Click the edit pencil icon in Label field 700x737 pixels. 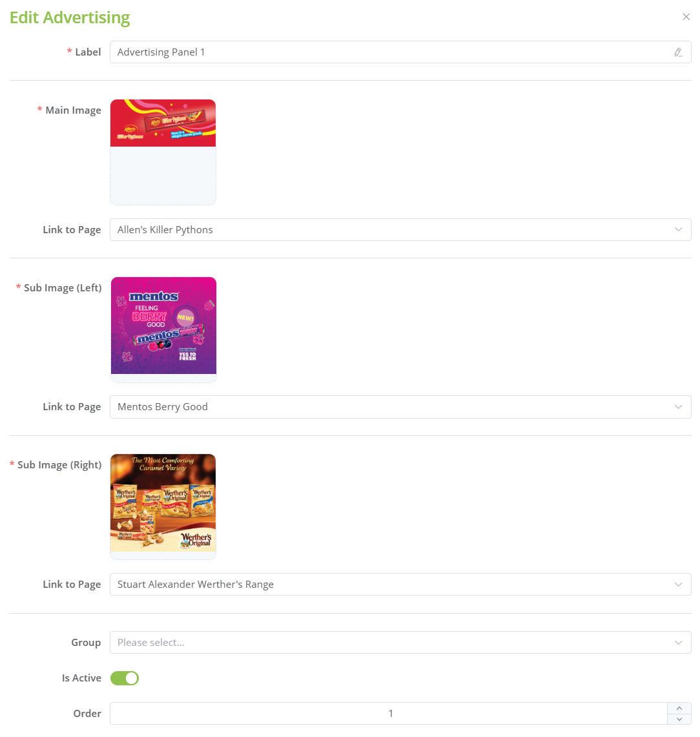pos(678,52)
